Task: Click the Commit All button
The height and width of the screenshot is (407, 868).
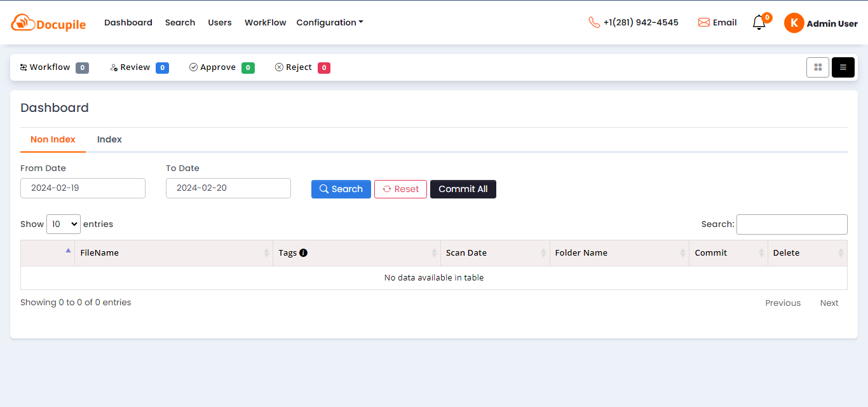Action: click(463, 189)
